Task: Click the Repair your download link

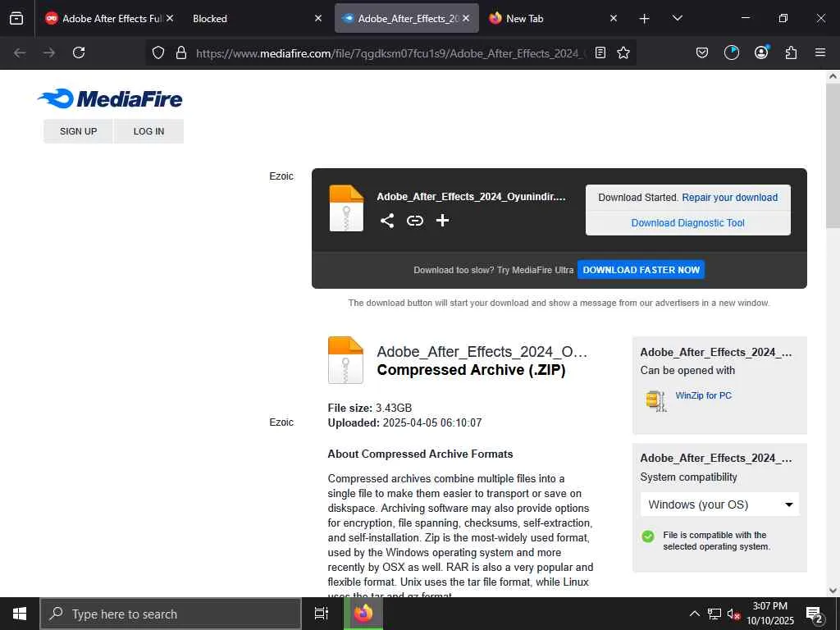Action: [x=729, y=197]
